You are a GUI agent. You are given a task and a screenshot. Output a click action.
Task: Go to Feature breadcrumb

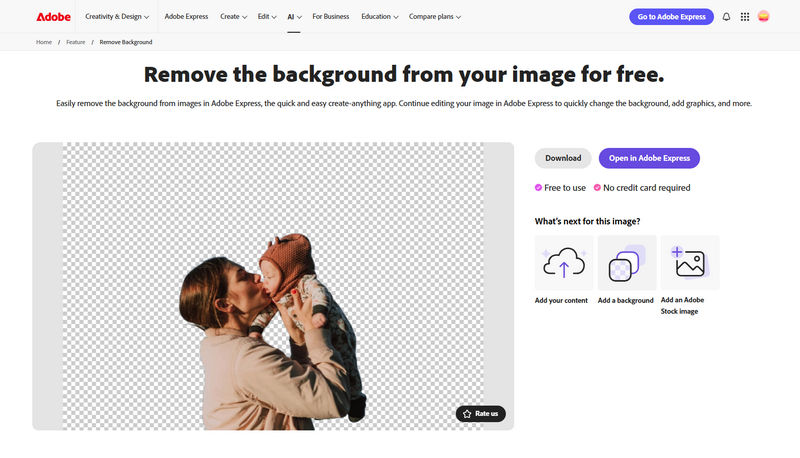76,42
